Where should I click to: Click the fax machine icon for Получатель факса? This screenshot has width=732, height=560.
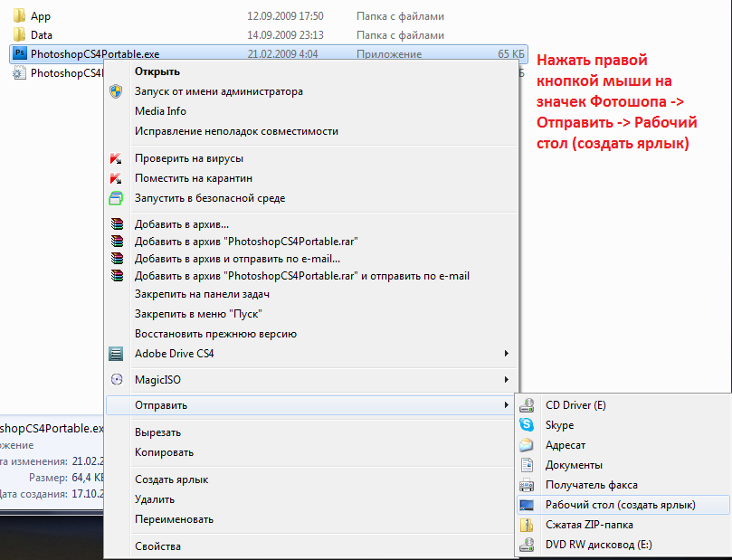(x=527, y=485)
